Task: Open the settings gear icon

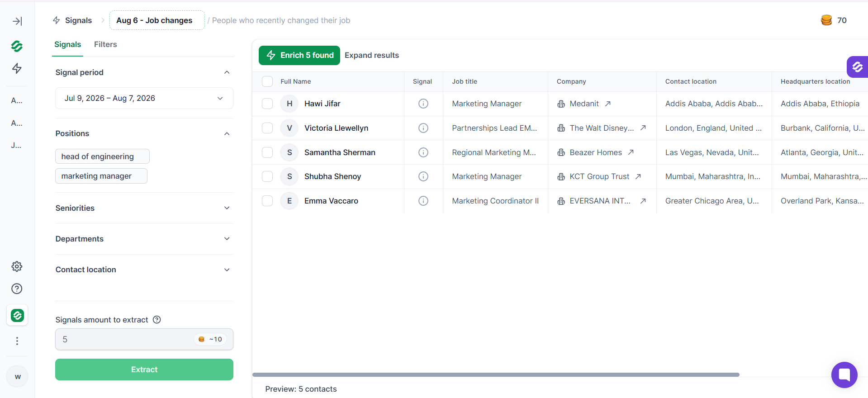Action: point(17,266)
